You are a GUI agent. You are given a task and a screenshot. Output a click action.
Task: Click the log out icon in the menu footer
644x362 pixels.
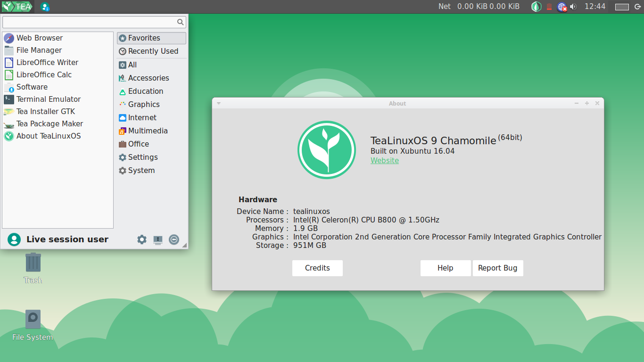pyautogui.click(x=174, y=239)
